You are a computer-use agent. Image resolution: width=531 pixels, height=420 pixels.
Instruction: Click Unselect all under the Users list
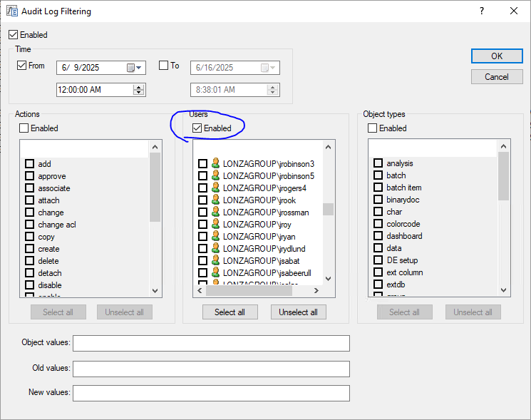coord(298,312)
